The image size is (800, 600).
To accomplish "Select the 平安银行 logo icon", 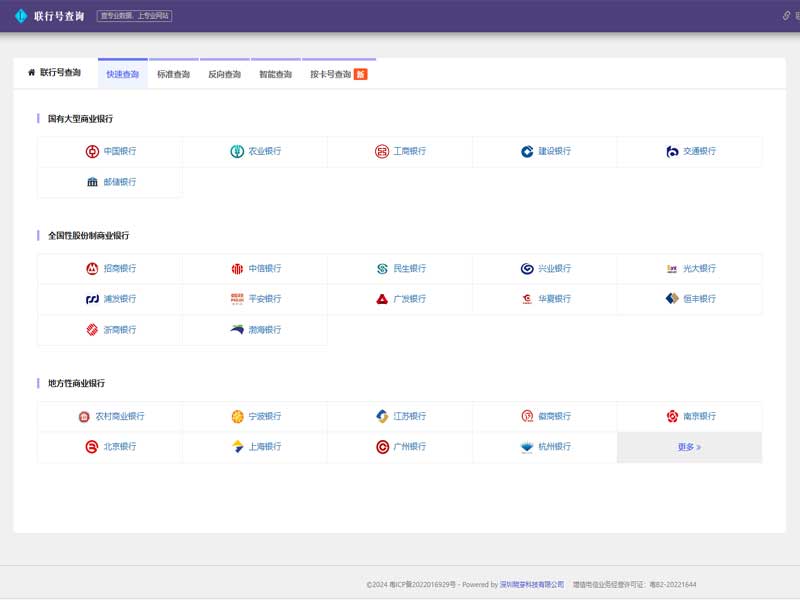I will [237, 298].
